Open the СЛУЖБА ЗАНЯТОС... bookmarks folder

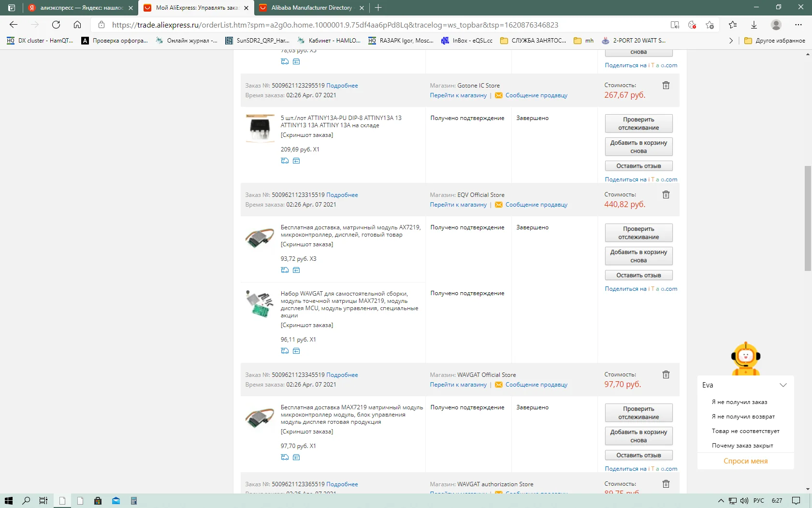click(x=533, y=41)
